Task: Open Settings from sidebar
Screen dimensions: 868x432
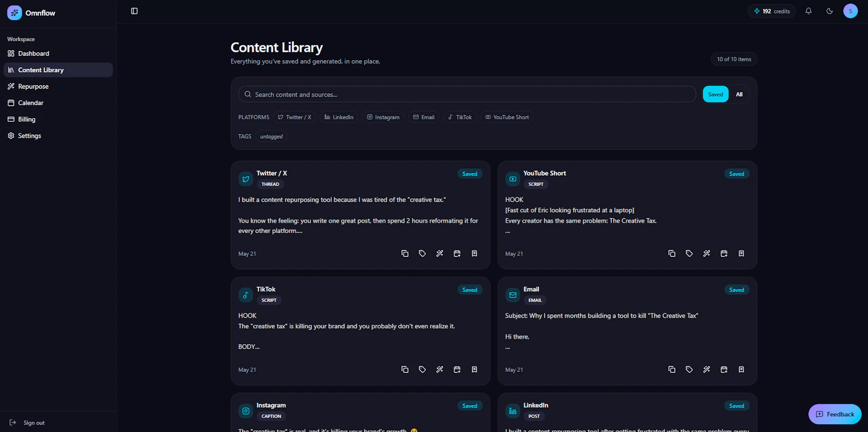Action: 58,136
